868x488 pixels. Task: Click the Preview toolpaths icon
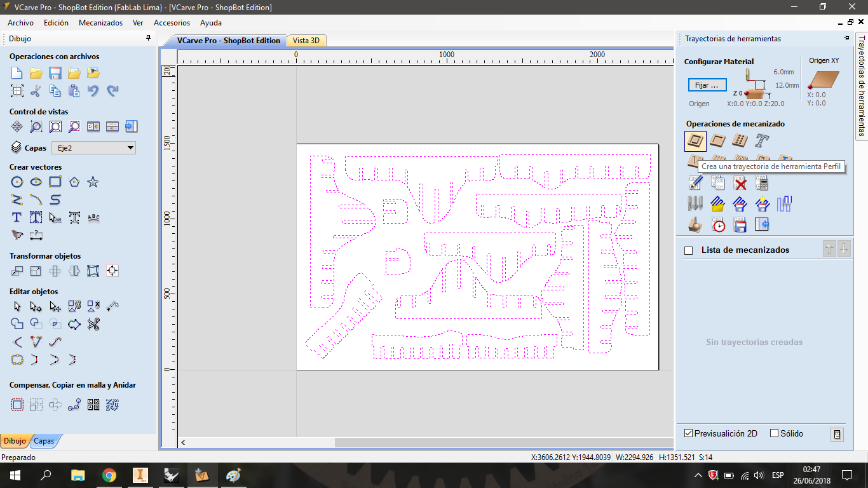point(696,225)
